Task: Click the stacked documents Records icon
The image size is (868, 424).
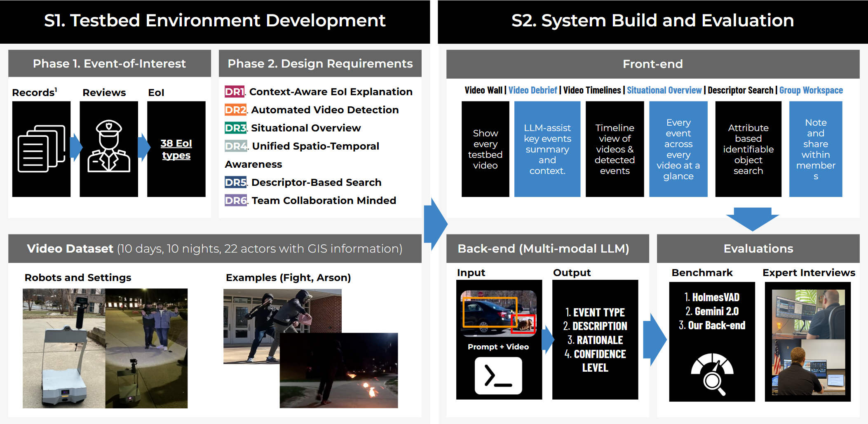Action: coord(42,148)
